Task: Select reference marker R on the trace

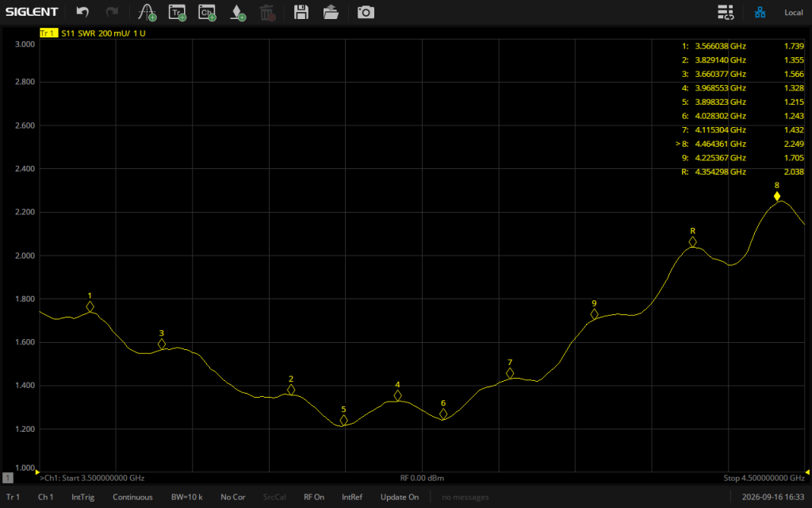Action: (x=692, y=241)
